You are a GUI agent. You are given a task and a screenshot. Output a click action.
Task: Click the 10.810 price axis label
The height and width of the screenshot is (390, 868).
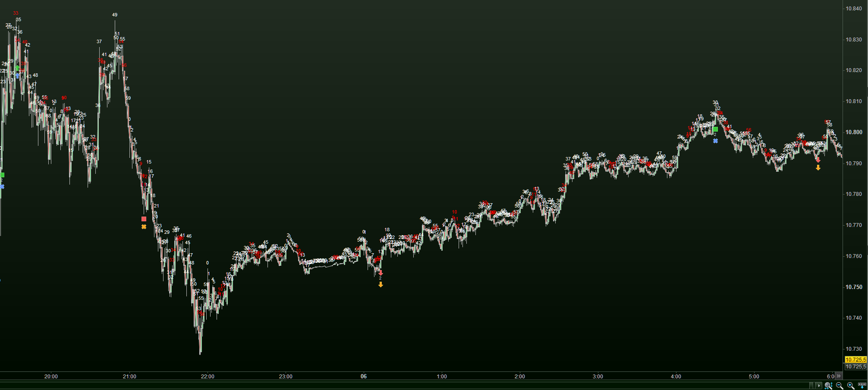[854, 101]
